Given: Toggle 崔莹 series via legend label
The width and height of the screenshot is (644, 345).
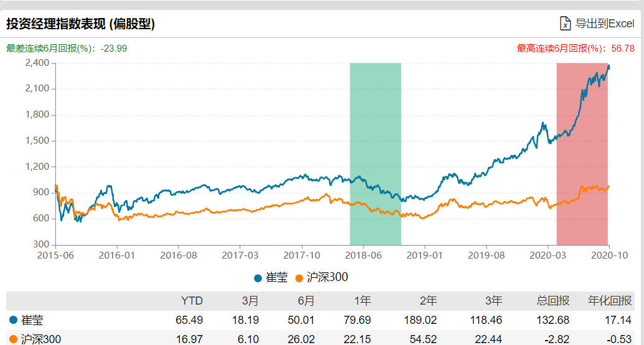Looking at the screenshot, I should [277, 278].
